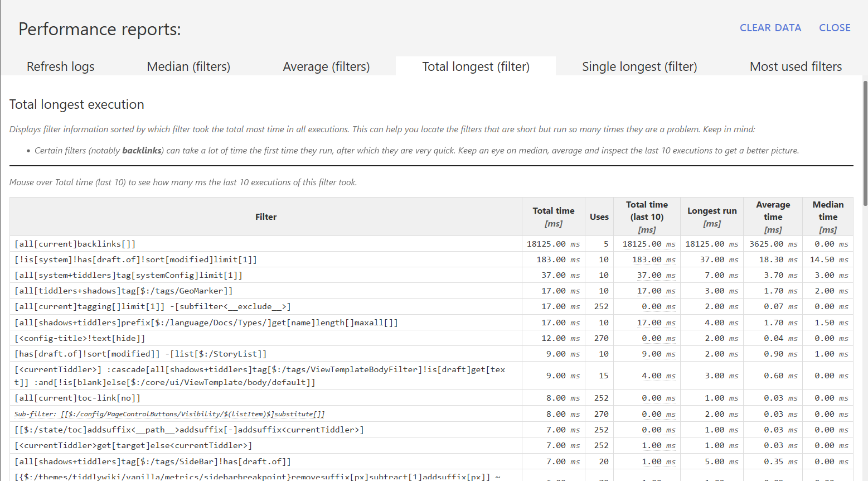Click the GeoMarker tag filter entry
Viewport: 868px width, 481px height.
(123, 291)
